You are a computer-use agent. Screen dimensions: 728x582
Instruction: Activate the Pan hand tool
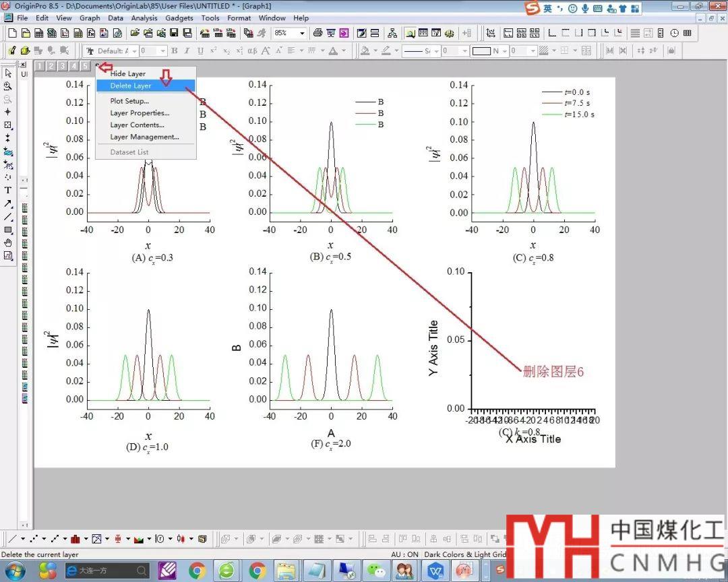[8, 243]
